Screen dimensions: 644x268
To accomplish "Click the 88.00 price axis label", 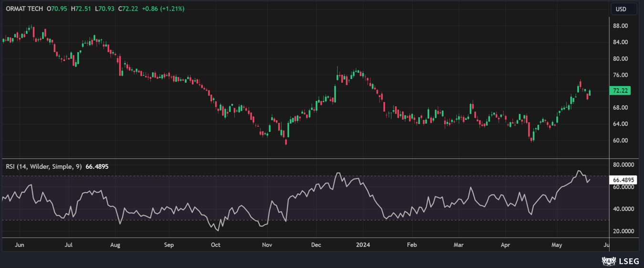I will pyautogui.click(x=620, y=26).
